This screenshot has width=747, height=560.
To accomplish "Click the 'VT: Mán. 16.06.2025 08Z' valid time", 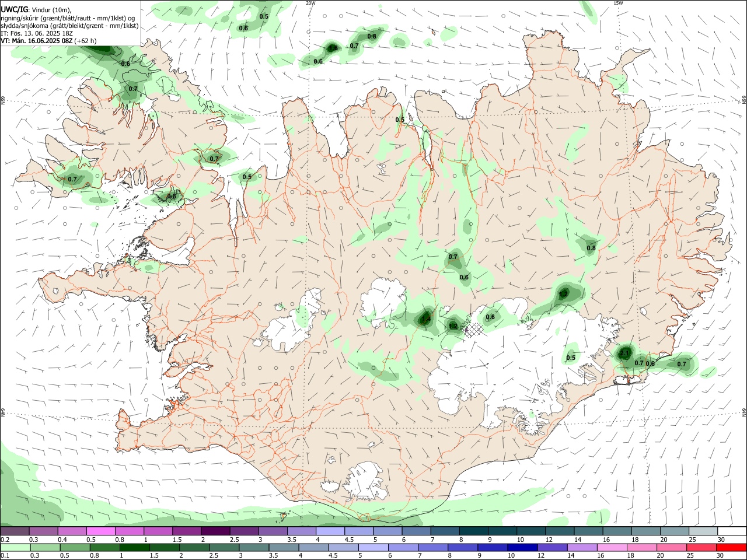I will tap(37, 41).
